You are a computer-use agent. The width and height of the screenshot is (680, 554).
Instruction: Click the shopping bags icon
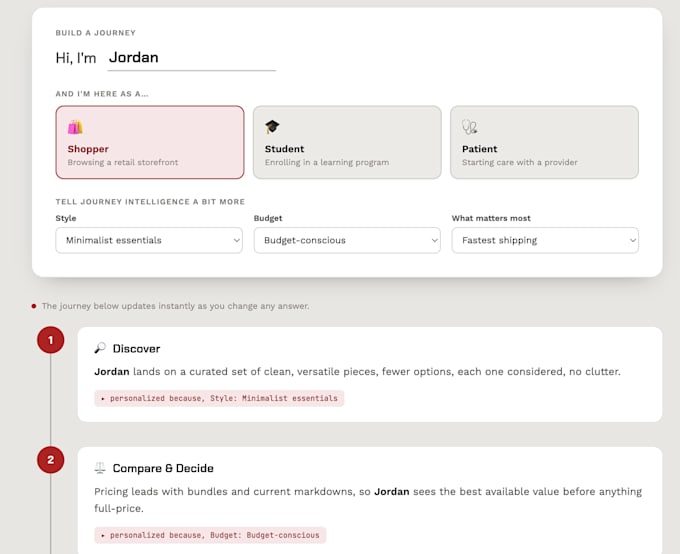click(x=75, y=127)
